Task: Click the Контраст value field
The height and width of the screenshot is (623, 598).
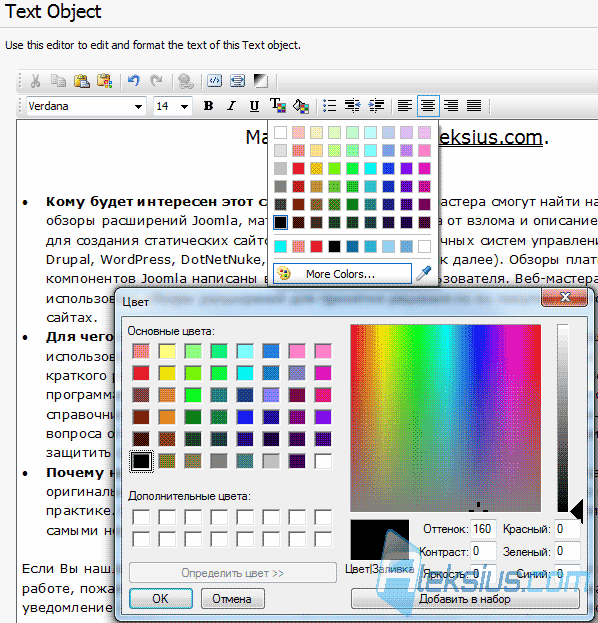Action: (483, 551)
